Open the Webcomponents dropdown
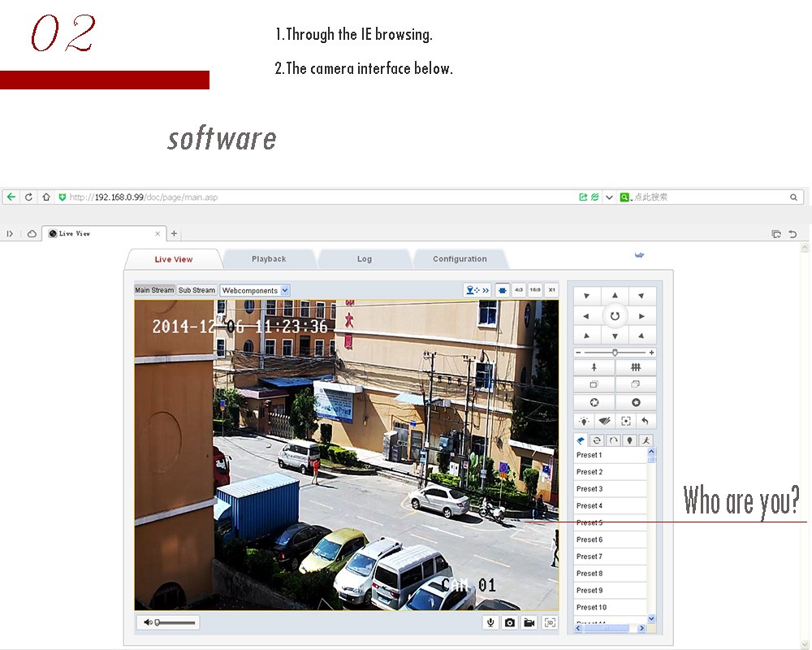Viewport: 812px width, 650px height. click(255, 290)
